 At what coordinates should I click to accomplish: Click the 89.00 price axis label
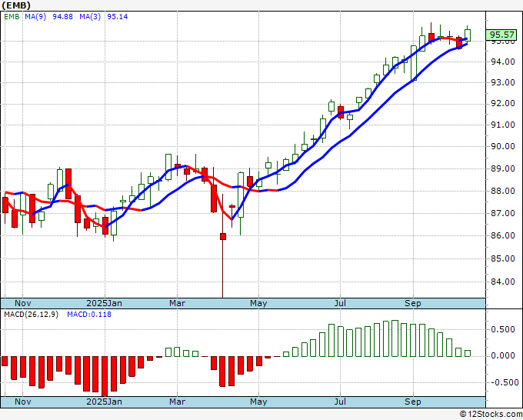503,168
